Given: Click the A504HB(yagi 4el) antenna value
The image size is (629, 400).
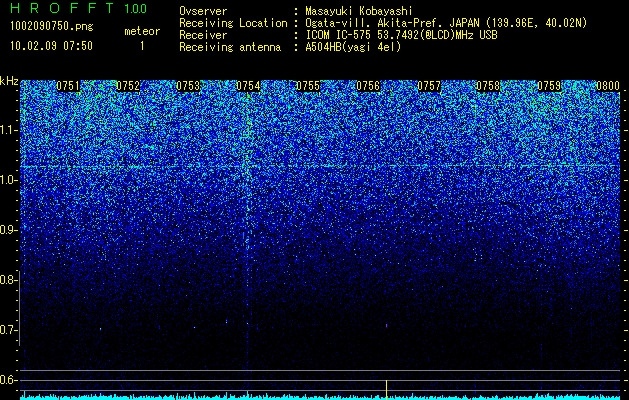Looking at the screenshot, I should pos(353,47).
